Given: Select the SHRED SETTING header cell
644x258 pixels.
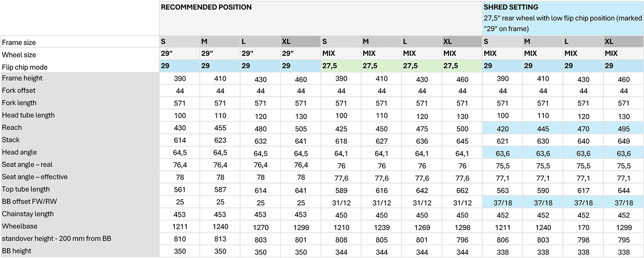Looking at the screenshot, I should 563,18.
